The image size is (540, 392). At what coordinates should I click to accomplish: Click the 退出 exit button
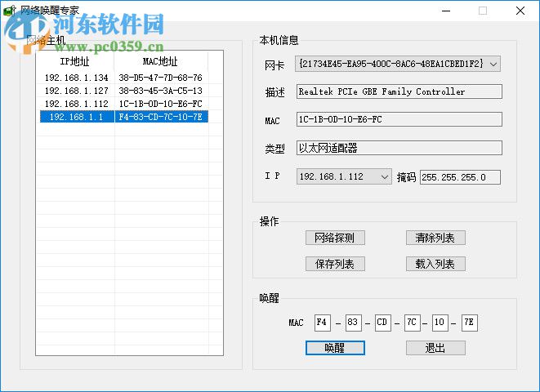pyautogui.click(x=435, y=348)
